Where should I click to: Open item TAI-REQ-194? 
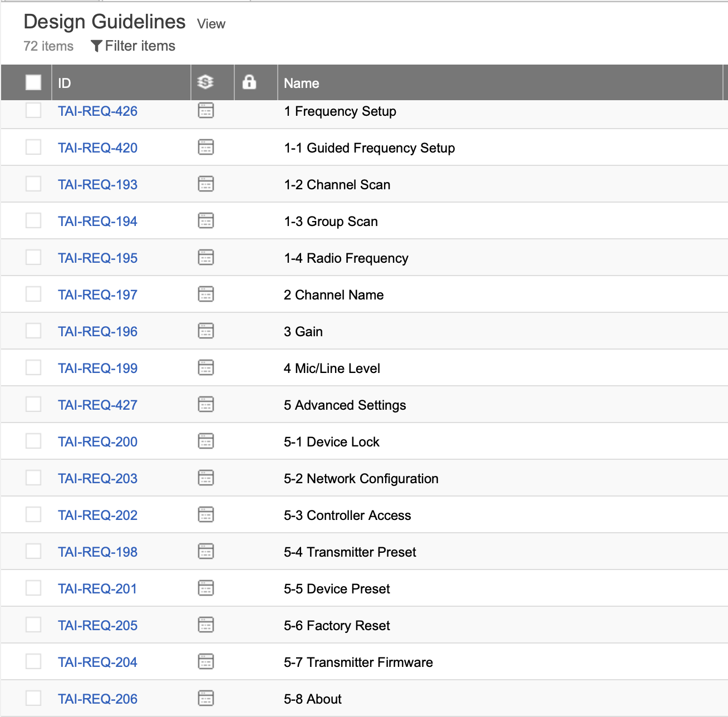pyautogui.click(x=97, y=221)
